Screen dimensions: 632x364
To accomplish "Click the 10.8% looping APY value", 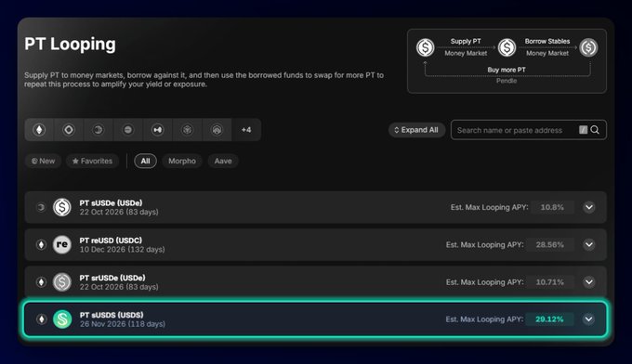I will pyautogui.click(x=552, y=207).
